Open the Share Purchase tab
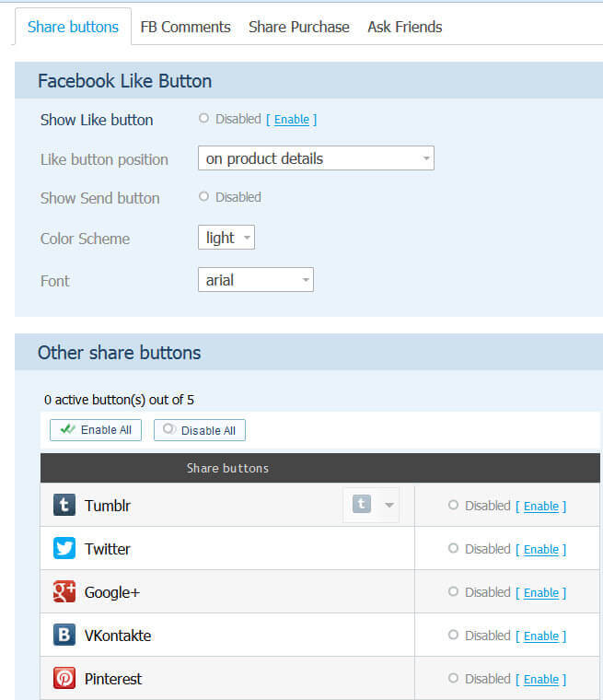This screenshot has width=603, height=700. 299,27
